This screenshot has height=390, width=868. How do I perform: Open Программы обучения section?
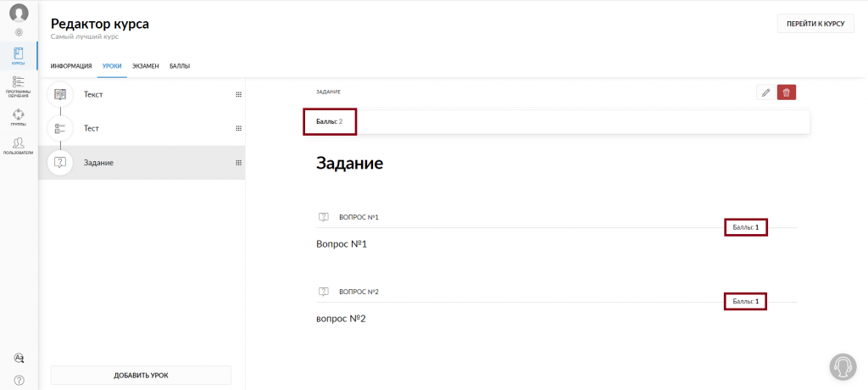click(19, 87)
